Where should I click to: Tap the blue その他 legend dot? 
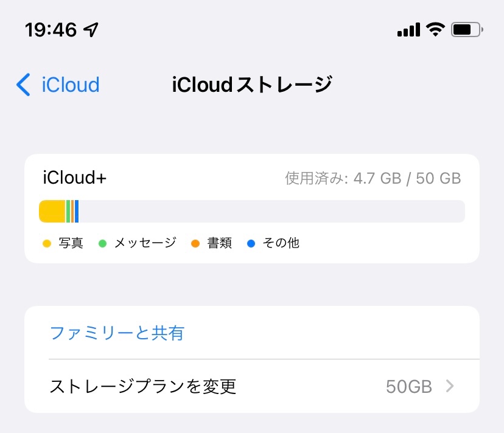pyautogui.click(x=251, y=244)
